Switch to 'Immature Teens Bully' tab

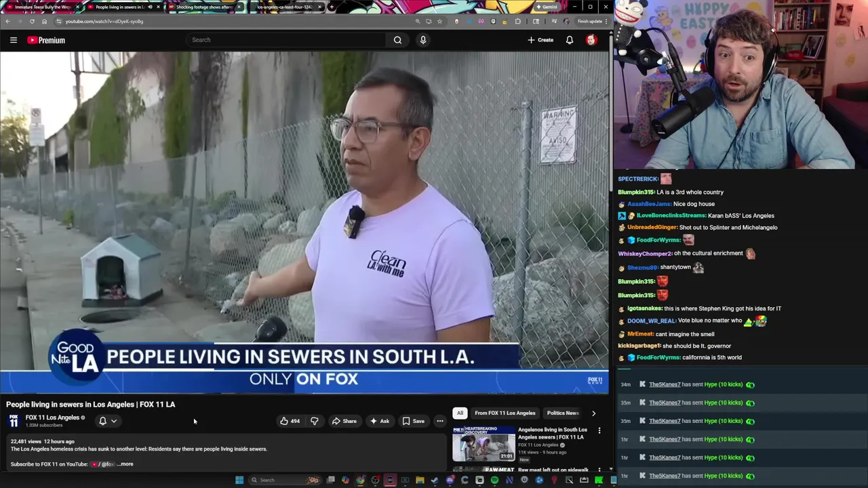pos(41,7)
